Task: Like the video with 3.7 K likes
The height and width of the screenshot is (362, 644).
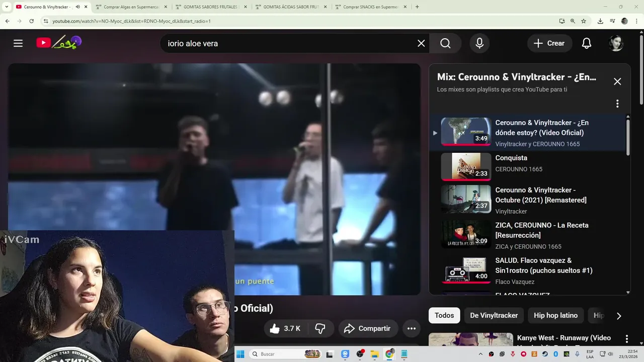Action: tap(285, 328)
